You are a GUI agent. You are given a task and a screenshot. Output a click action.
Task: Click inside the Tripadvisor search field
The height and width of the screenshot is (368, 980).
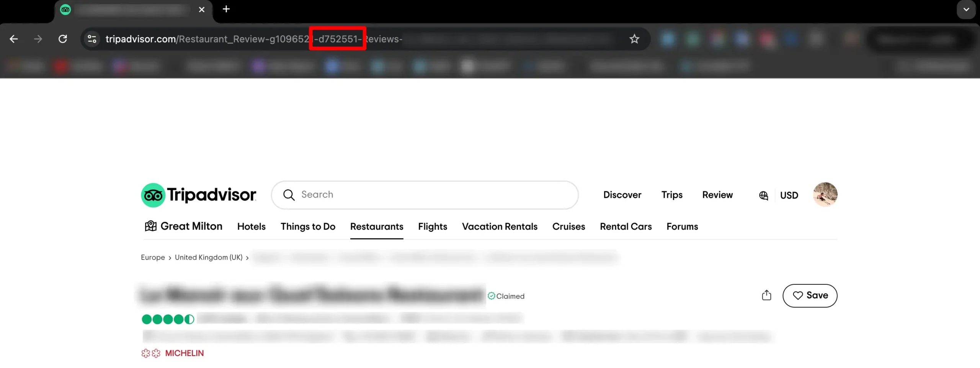point(421,195)
